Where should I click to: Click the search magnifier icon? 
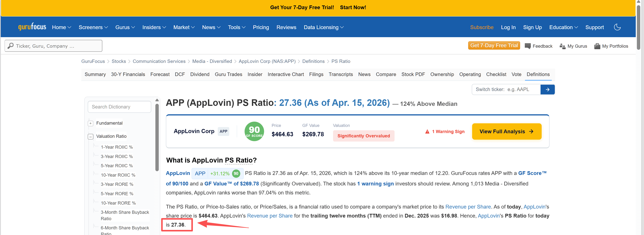click(10, 46)
